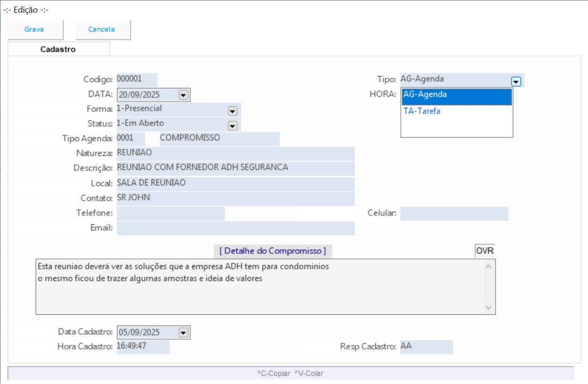Click the Natureza field containing REUNIAO

[x=235, y=154]
